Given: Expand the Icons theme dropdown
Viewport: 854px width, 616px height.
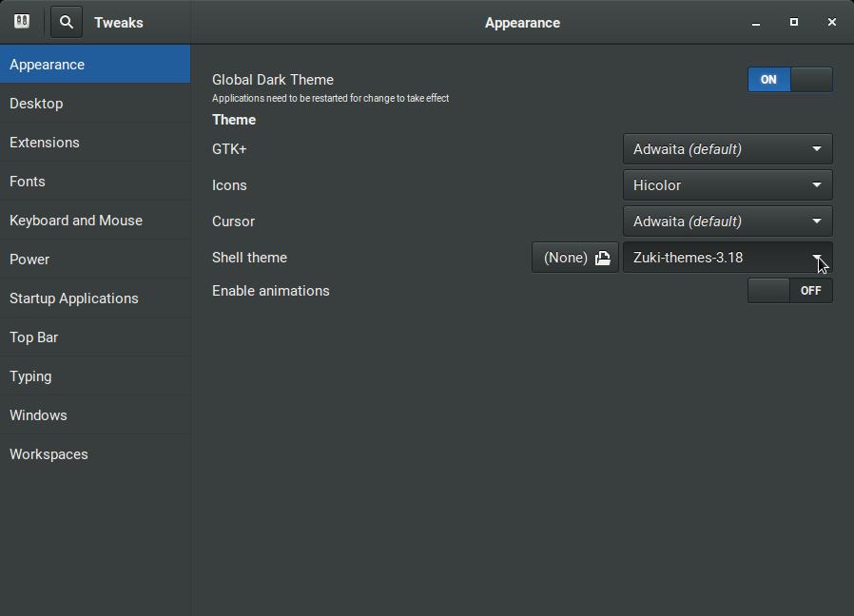Looking at the screenshot, I should click(x=728, y=185).
